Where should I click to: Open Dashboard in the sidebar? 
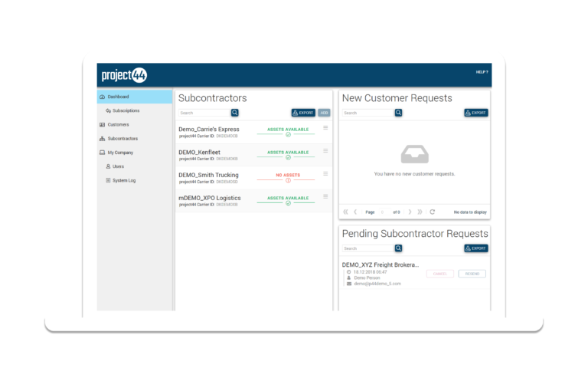135,97
